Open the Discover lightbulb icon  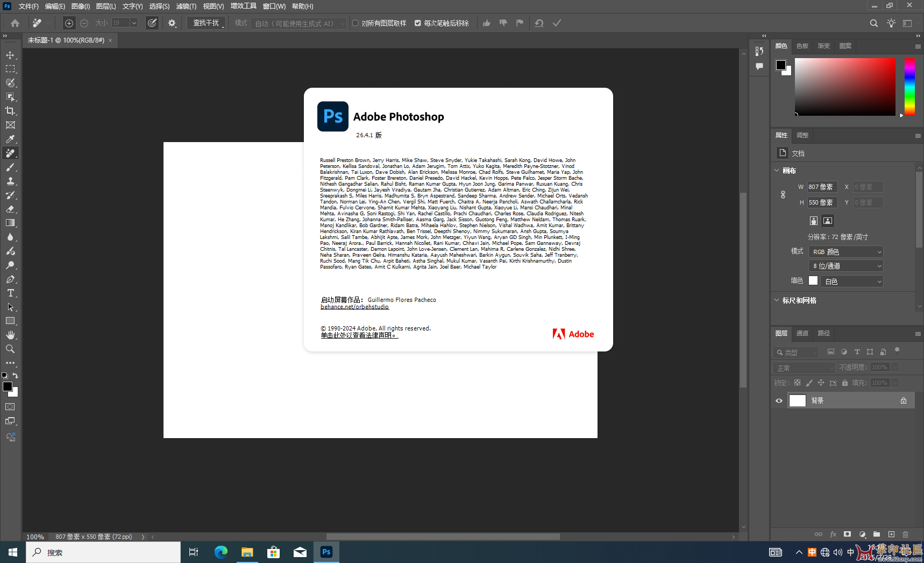pos(891,23)
